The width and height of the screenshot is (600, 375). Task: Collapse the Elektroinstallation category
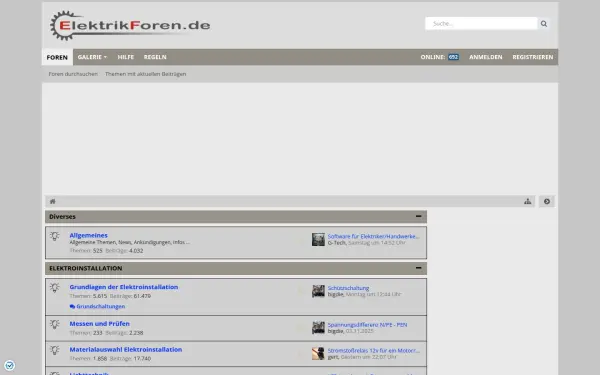click(419, 268)
